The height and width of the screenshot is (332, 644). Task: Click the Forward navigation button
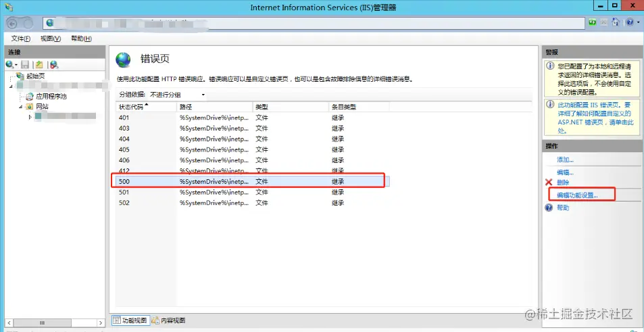tap(28, 24)
